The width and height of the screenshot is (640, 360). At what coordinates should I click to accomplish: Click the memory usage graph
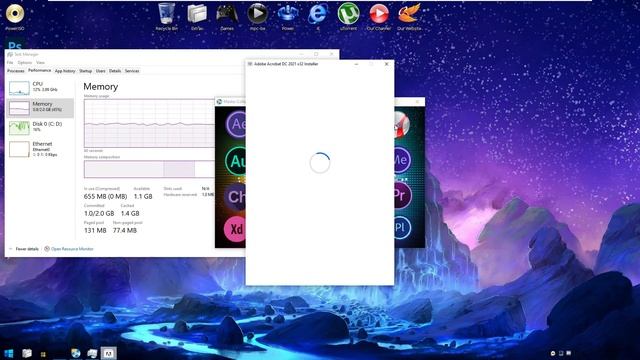coord(149,123)
